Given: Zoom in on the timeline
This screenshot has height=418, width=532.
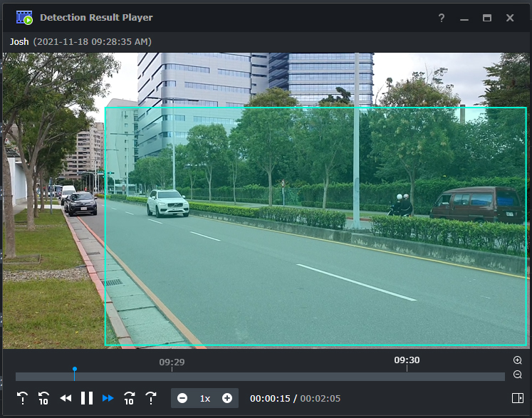Looking at the screenshot, I should pyautogui.click(x=518, y=360).
